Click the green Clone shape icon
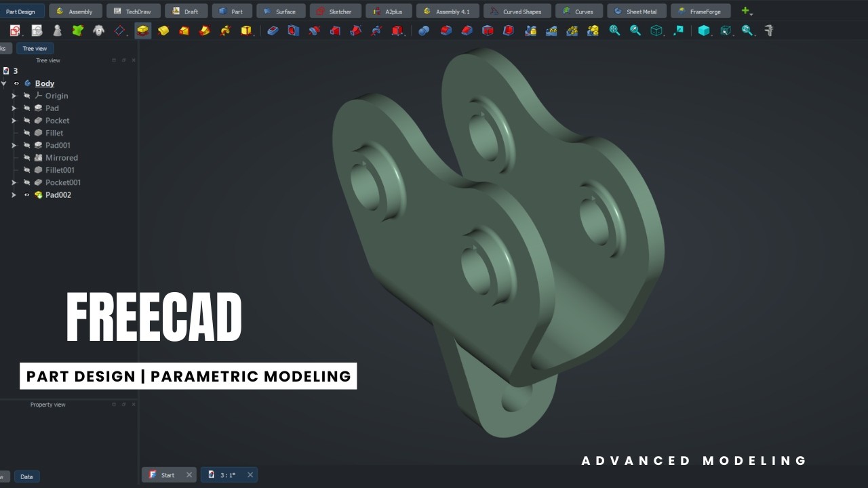The width and height of the screenshot is (868, 488). pos(78,30)
